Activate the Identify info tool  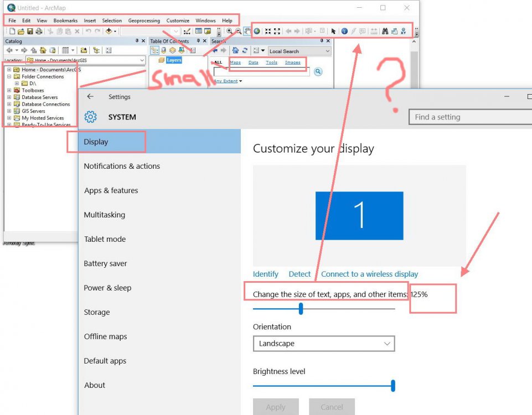tap(344, 31)
